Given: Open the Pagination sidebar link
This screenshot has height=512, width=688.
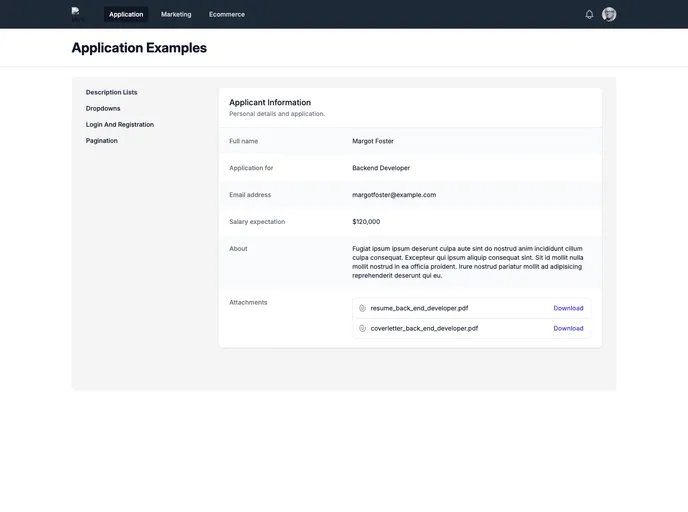Looking at the screenshot, I should 101,140.
